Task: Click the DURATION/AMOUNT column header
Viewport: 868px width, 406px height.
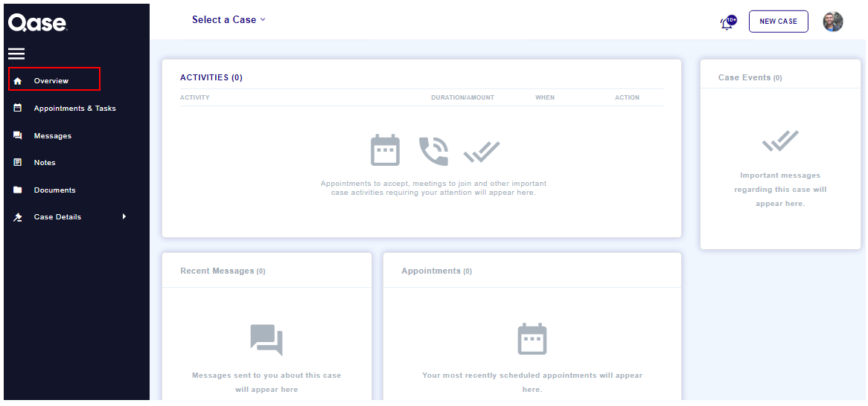Action: coord(463,97)
